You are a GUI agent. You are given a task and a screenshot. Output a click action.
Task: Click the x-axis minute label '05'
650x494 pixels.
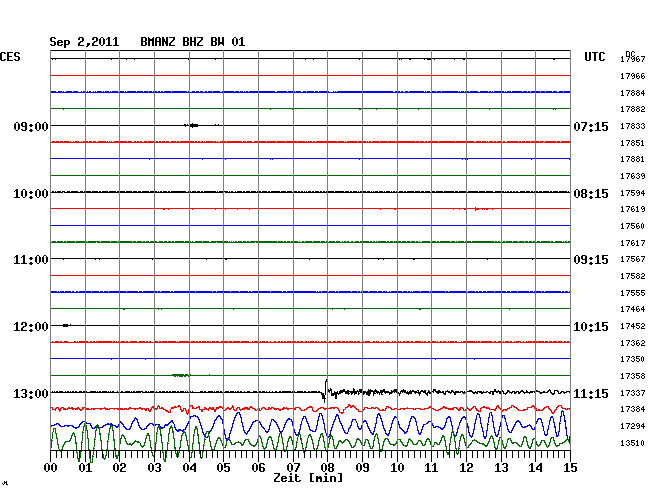click(x=223, y=468)
